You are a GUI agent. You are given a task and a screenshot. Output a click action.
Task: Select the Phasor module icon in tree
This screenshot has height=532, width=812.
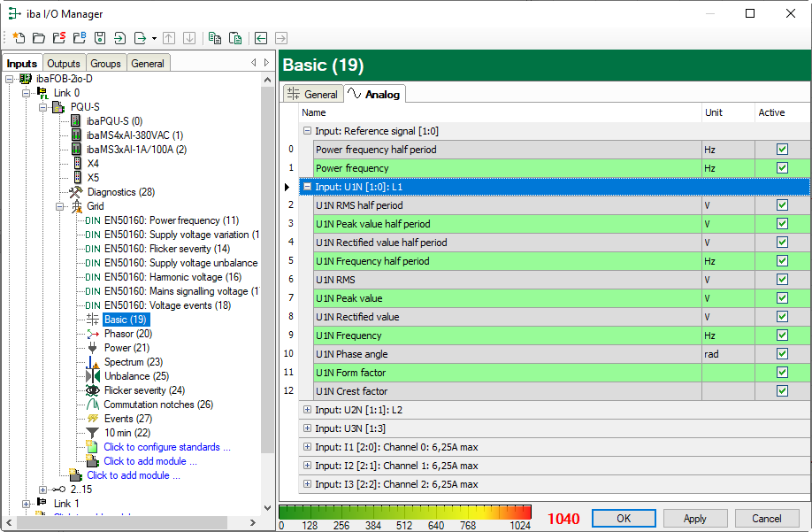93,334
